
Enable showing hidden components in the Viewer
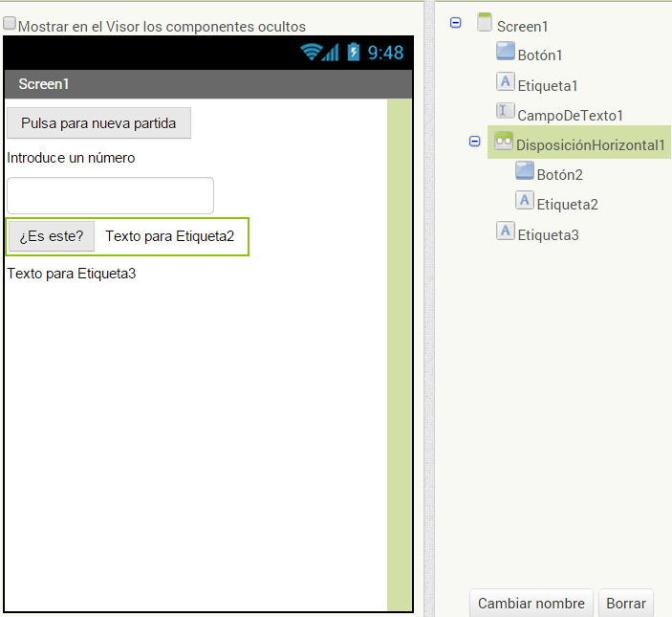11,25
